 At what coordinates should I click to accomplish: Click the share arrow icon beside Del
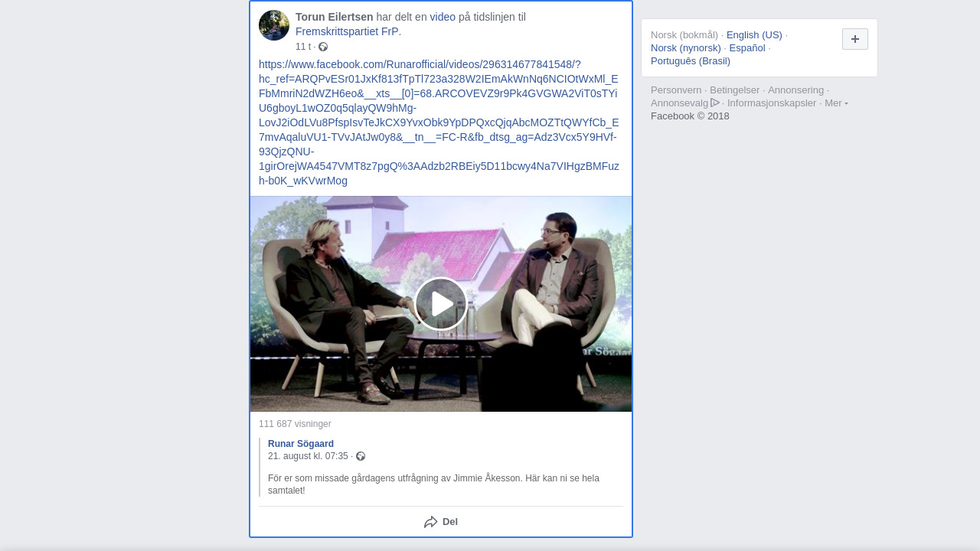pos(431,522)
